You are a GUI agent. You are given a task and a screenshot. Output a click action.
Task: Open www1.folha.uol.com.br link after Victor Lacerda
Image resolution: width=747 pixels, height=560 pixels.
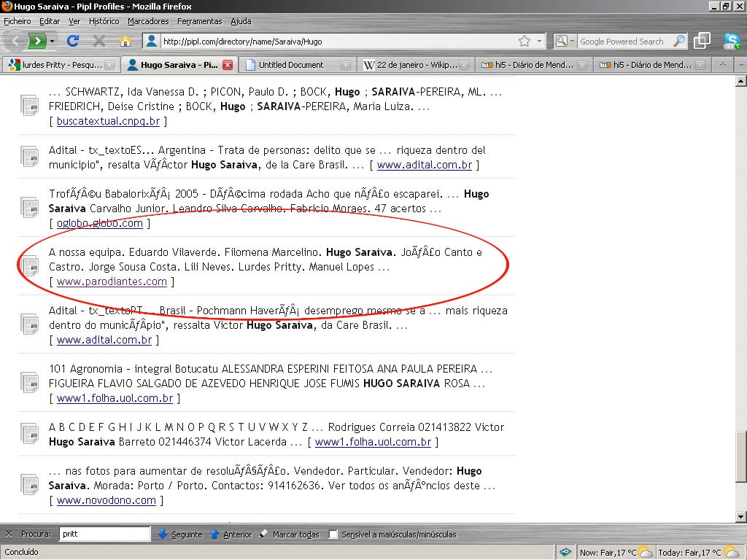pos(373,442)
